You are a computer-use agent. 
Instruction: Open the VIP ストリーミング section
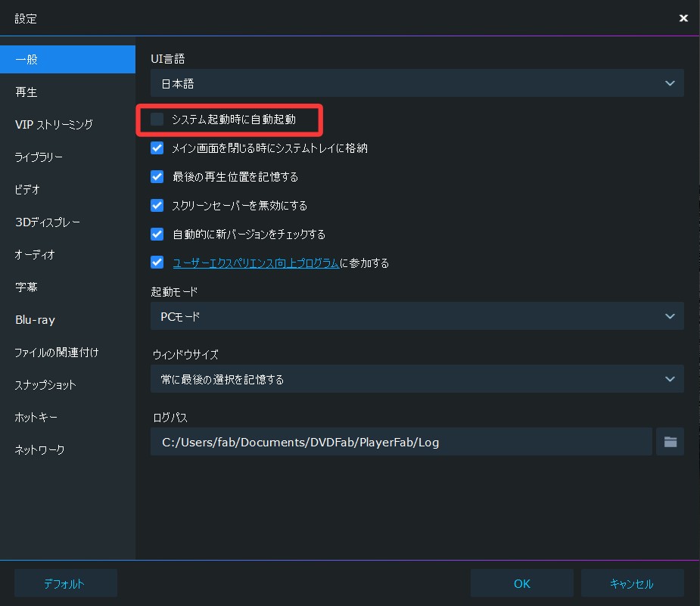54,125
